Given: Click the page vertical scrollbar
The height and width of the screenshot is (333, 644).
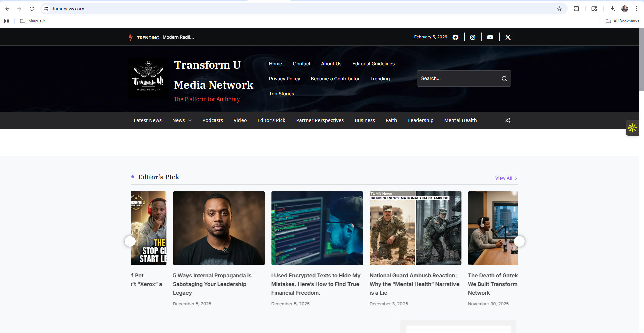Looking at the screenshot, I should pyautogui.click(x=641, y=59).
